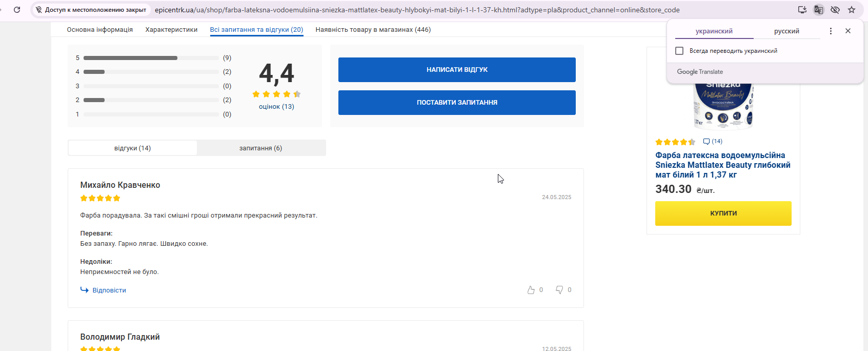Click the Недоліки: heading in review

96,262
